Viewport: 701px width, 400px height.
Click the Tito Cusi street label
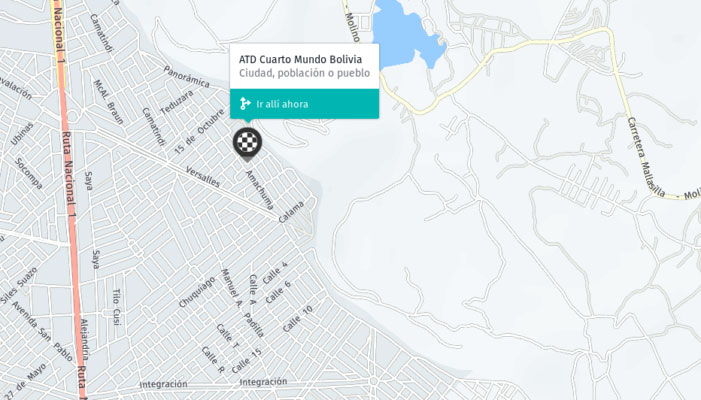tap(117, 307)
